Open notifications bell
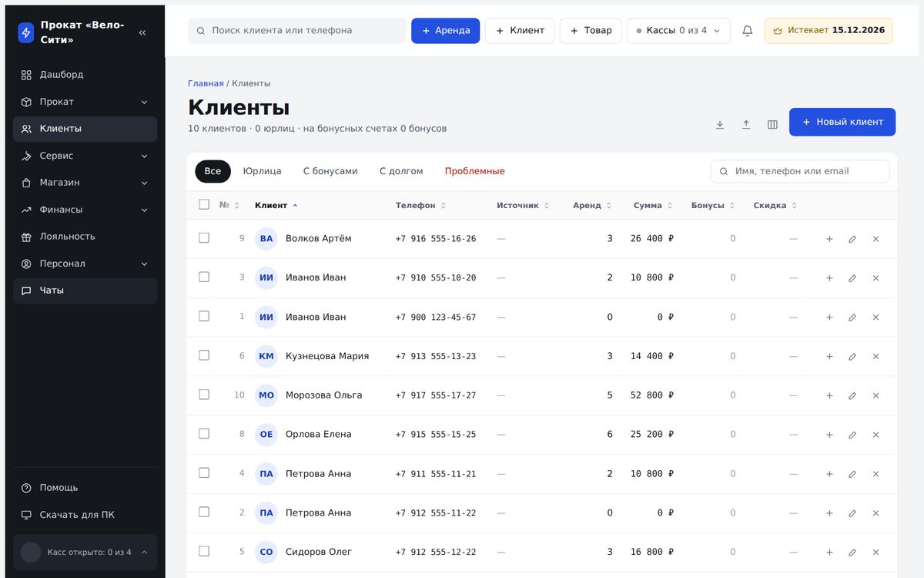Image resolution: width=924 pixels, height=578 pixels. tap(747, 31)
